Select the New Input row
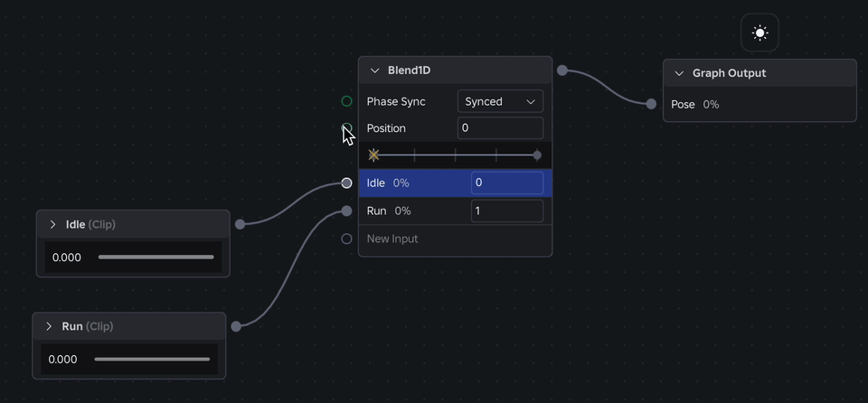The height and width of the screenshot is (403, 868). click(x=455, y=239)
